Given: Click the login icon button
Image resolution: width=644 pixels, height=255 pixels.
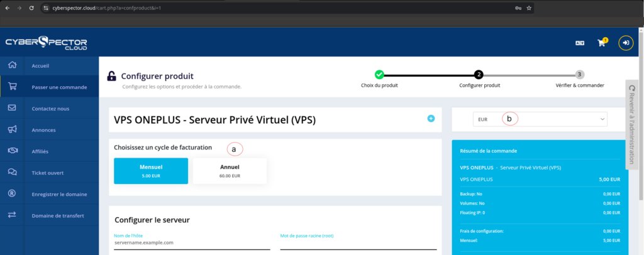Looking at the screenshot, I should (626, 42).
